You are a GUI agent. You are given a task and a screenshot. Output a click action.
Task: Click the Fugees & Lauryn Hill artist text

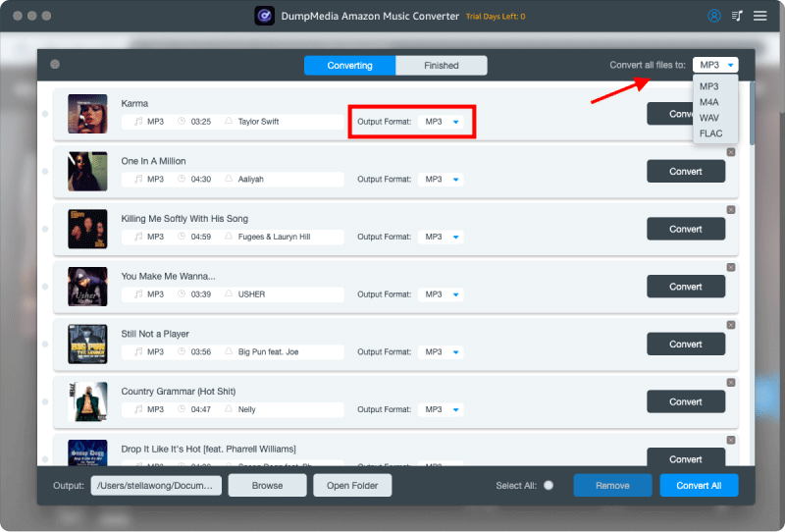tap(275, 237)
